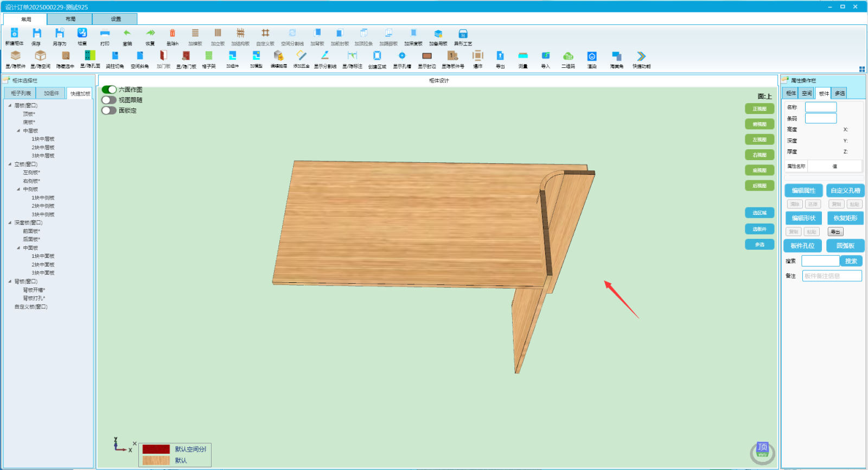Click the 二维码 QR code icon
The width and height of the screenshot is (868, 470).
568,56
